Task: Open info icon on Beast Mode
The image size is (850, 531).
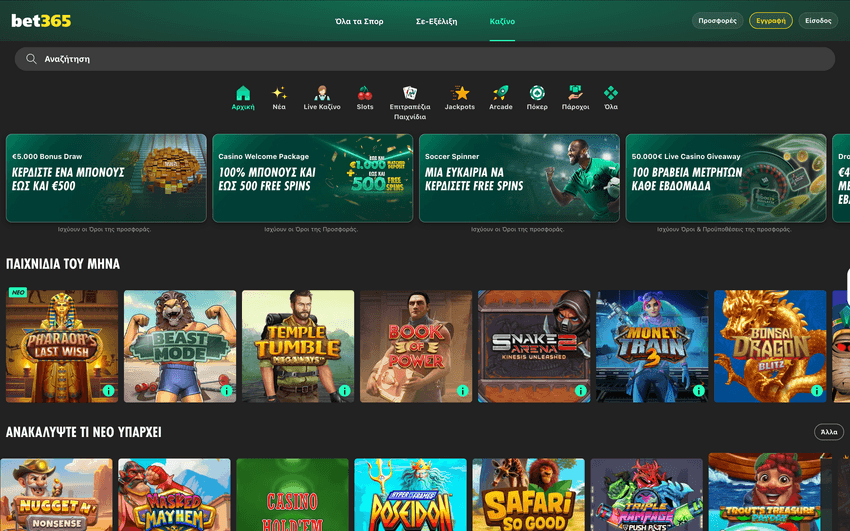Action: pos(227,391)
